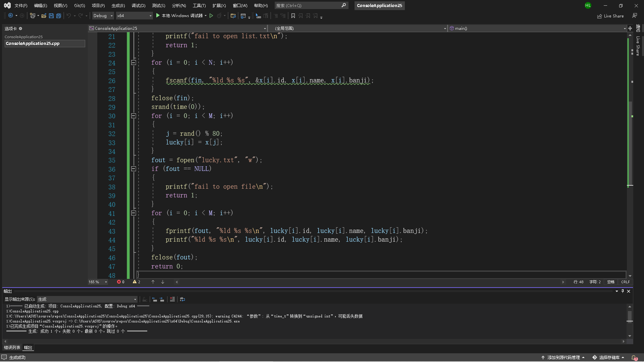Open the x64 platform dropdown
The image size is (644, 362).
click(x=134, y=16)
